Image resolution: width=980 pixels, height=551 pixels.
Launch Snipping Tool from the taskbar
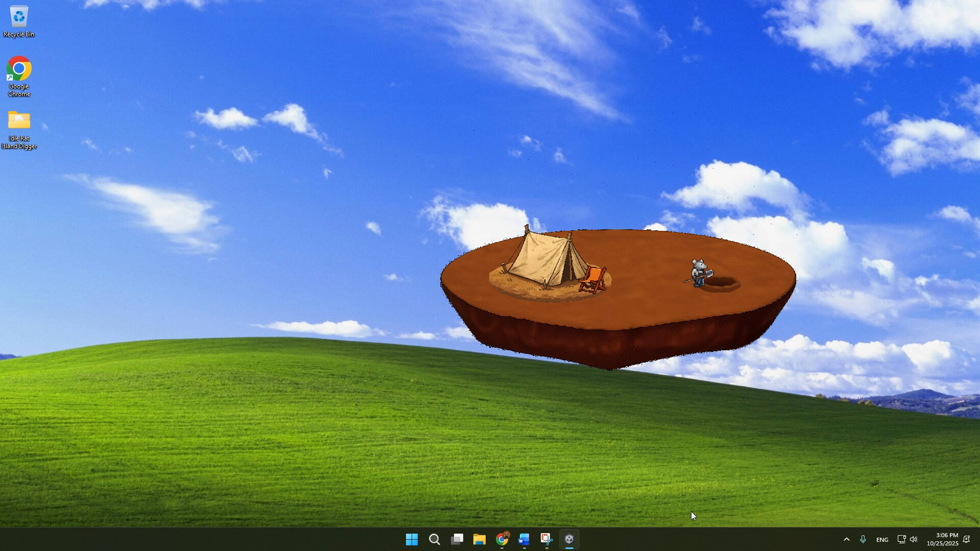click(547, 539)
